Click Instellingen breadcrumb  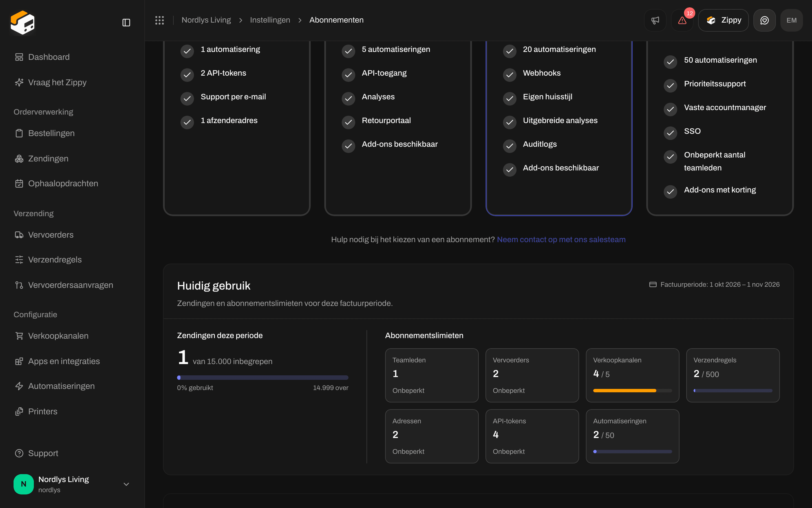click(270, 20)
